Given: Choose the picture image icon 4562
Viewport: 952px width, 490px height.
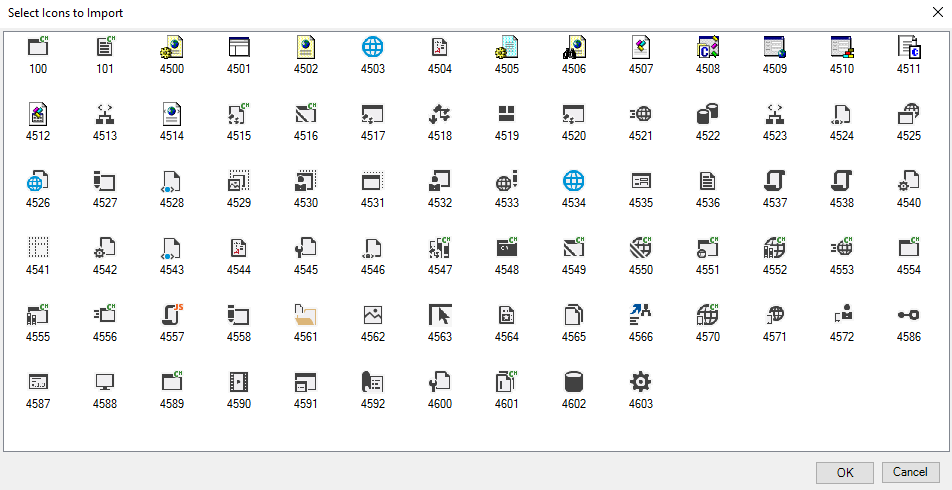Looking at the screenshot, I should click(x=373, y=314).
